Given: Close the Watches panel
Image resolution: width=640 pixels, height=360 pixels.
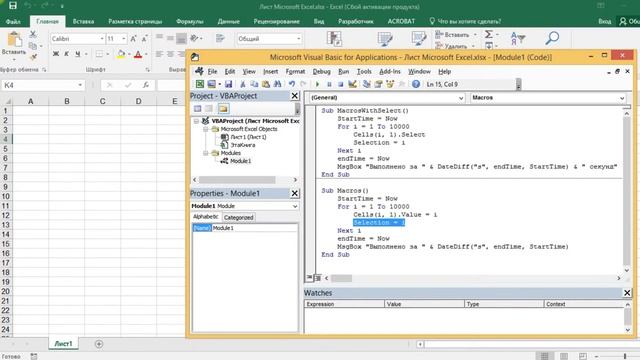Looking at the screenshot, I should [x=627, y=293].
